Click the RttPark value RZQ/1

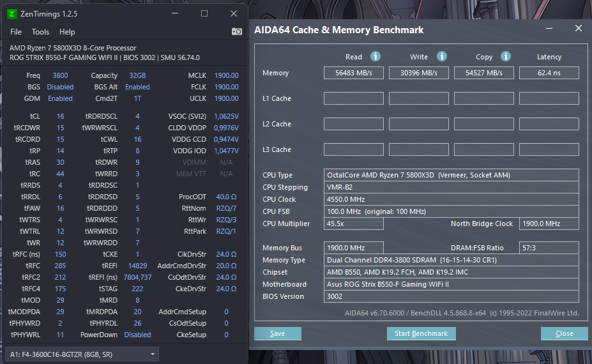point(226,231)
